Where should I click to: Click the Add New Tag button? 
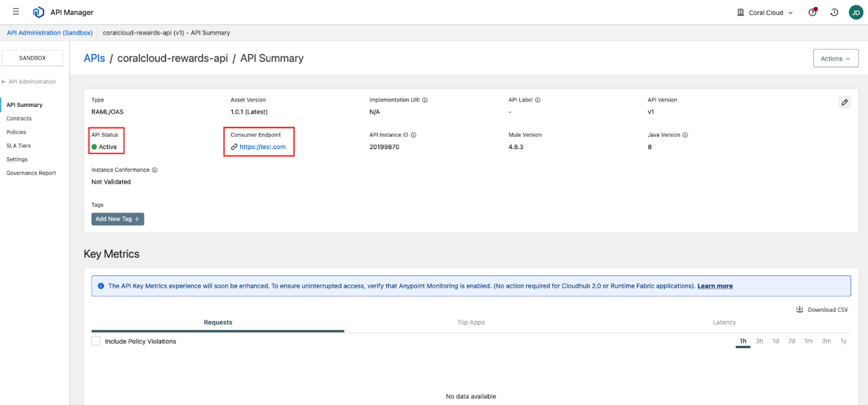point(118,219)
